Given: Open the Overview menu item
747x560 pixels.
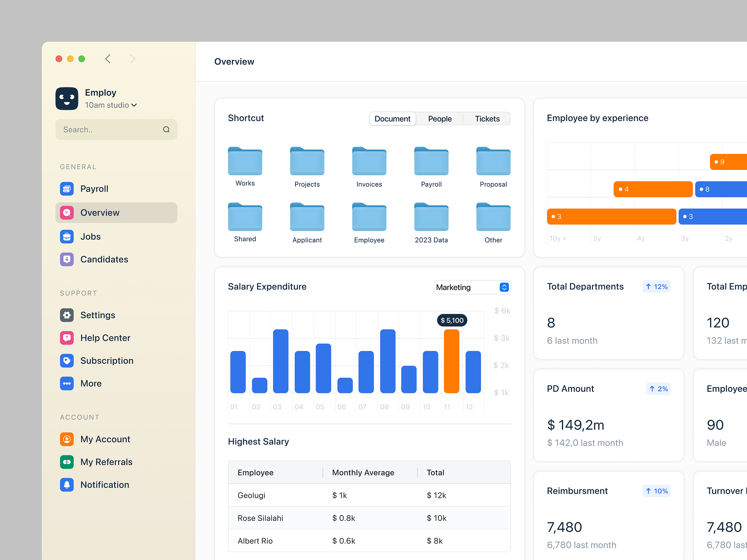Looking at the screenshot, I should pos(100,213).
